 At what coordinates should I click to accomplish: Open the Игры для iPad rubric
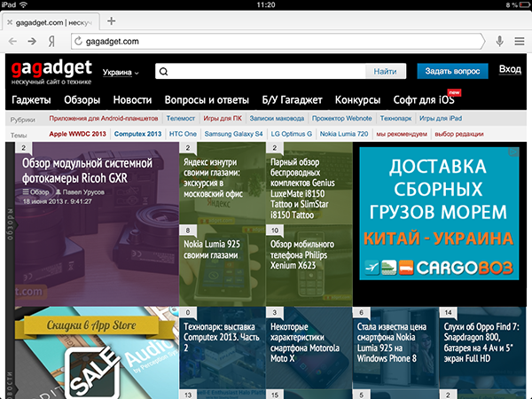pyautogui.click(x=441, y=119)
